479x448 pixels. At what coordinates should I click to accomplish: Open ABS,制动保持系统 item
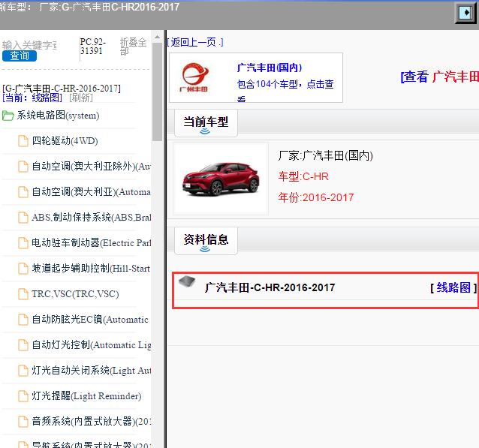92,218
